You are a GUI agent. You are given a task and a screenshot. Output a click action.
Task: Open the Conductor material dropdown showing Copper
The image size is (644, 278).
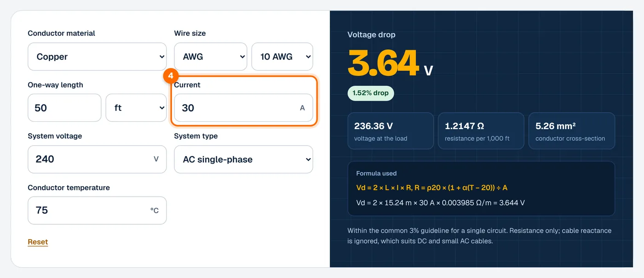point(97,57)
